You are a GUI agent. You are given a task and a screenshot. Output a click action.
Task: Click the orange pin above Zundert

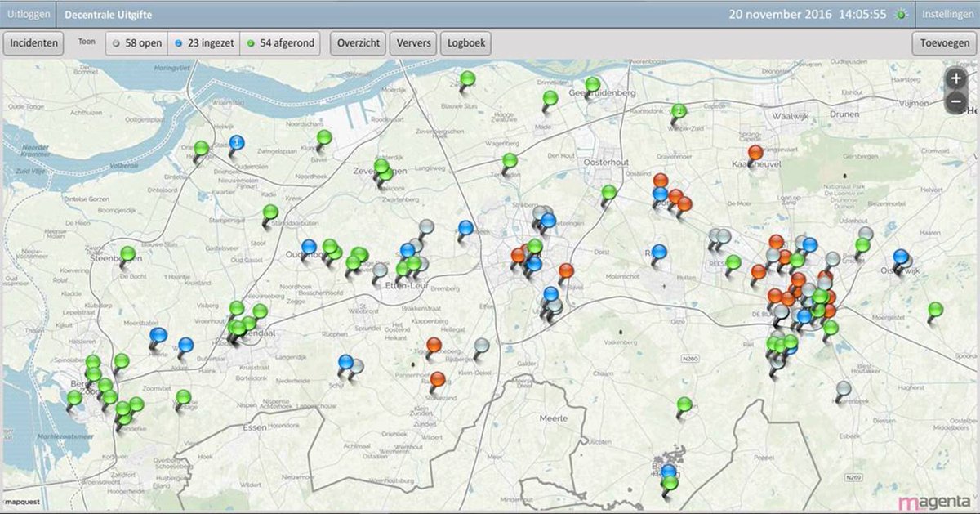438,379
